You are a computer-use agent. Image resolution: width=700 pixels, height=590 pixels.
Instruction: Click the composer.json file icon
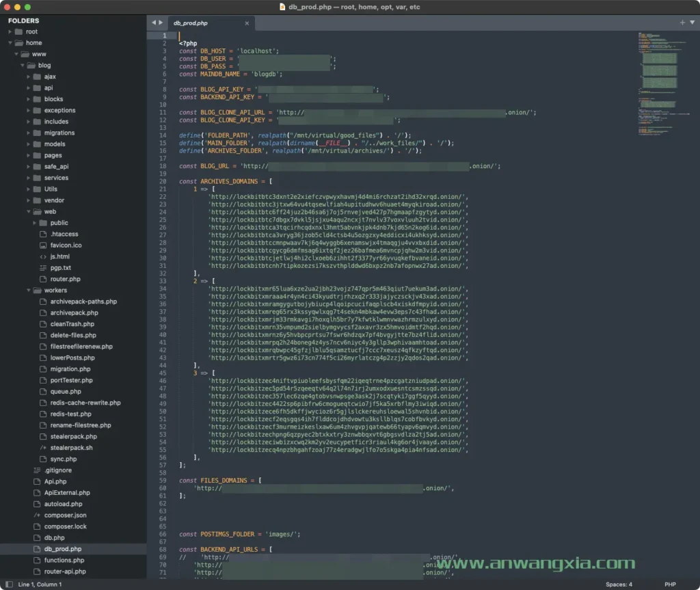[37, 515]
